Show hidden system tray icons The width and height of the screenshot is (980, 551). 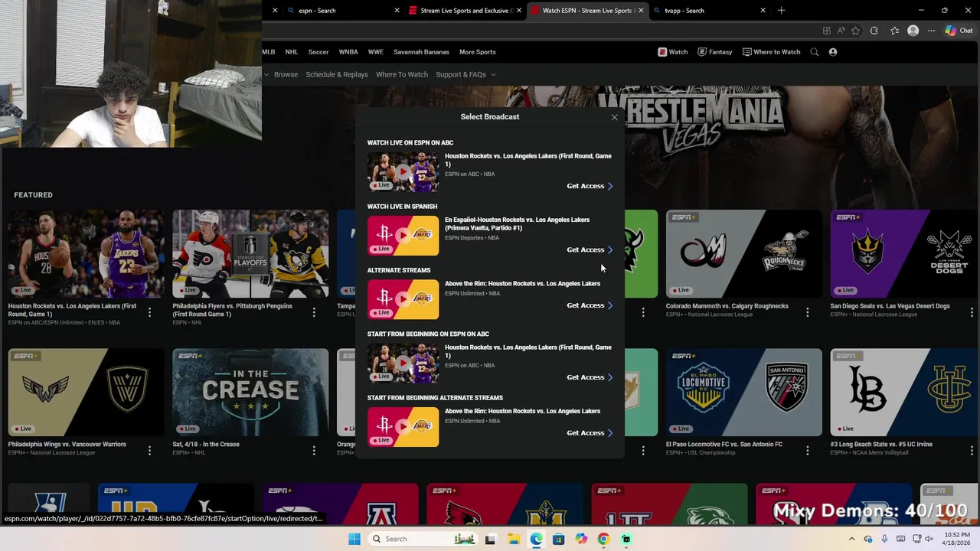[851, 539]
